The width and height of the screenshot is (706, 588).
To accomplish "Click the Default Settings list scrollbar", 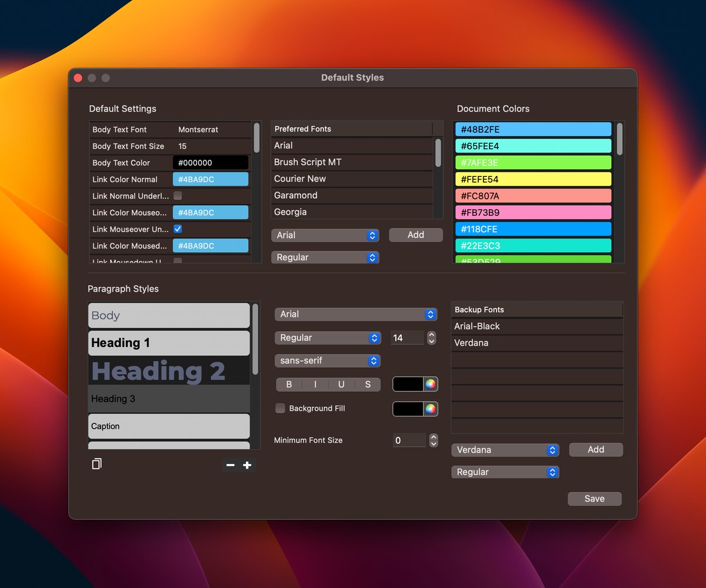I will point(257,138).
